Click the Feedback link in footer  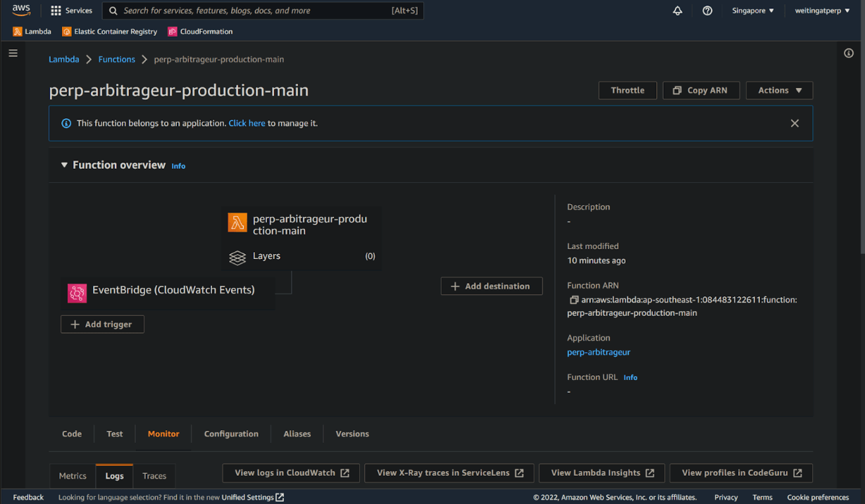[x=28, y=498]
